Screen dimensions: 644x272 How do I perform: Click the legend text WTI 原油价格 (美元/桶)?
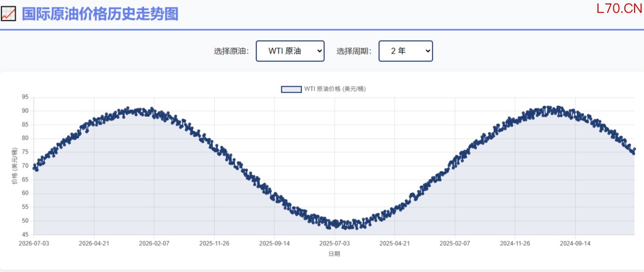click(335, 89)
